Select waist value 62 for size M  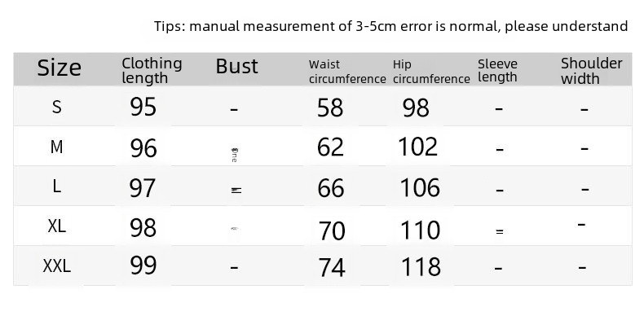click(330, 147)
